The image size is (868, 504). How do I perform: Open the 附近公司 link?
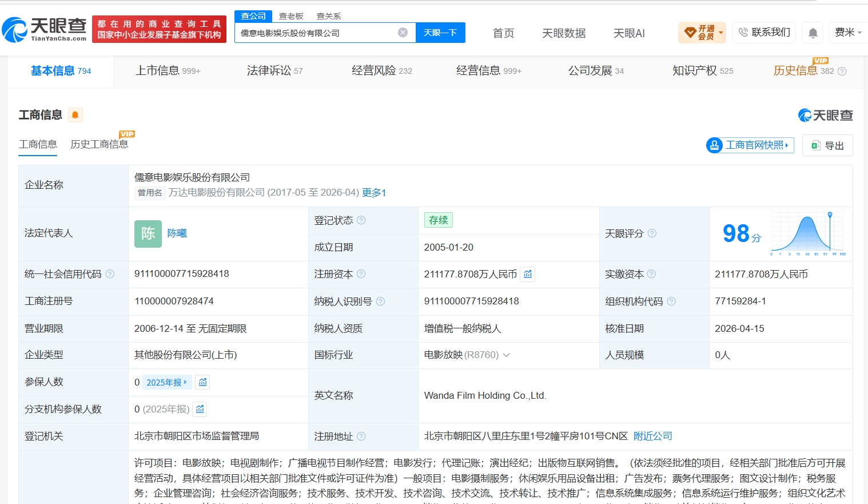pos(652,436)
